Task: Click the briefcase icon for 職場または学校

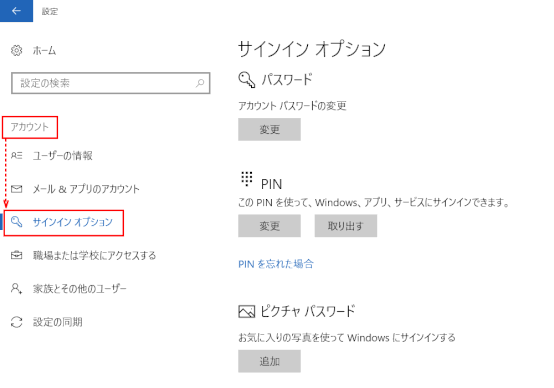Action: click(x=16, y=255)
